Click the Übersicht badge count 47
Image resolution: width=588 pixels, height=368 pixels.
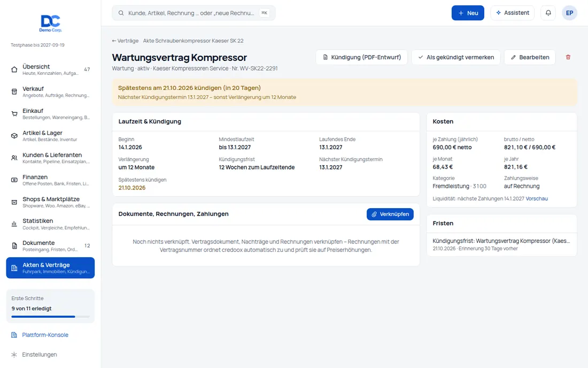[x=87, y=70]
